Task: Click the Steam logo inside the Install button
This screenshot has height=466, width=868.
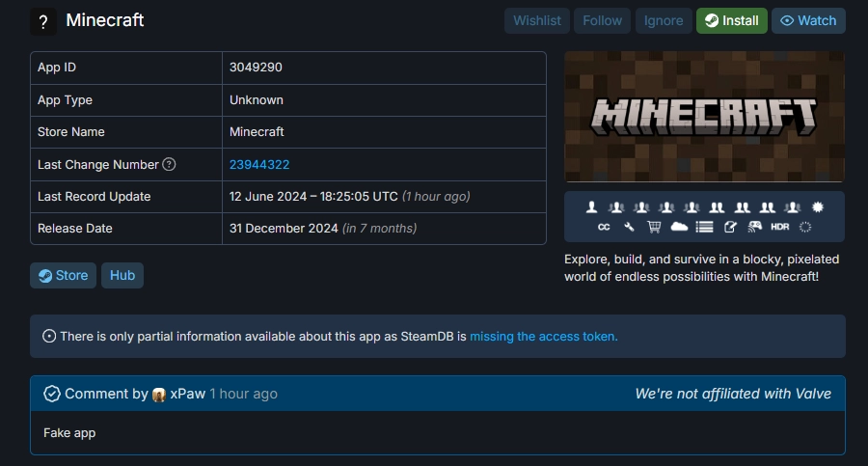Action: [712, 21]
